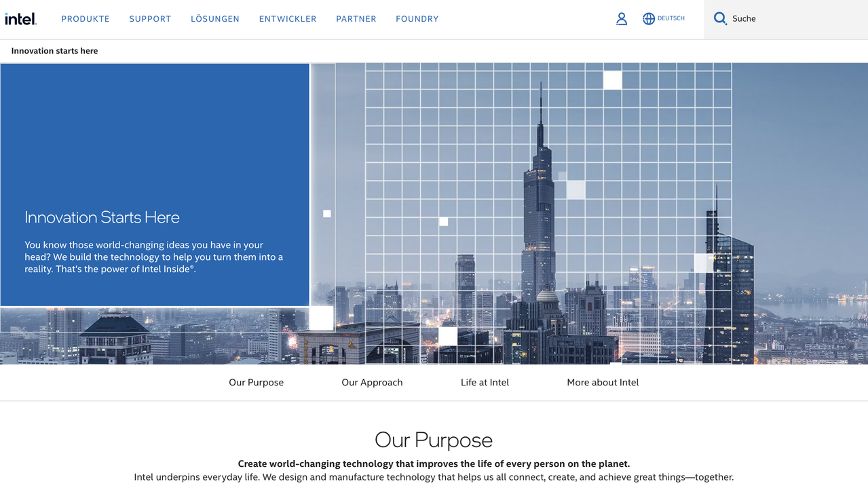
Task: Open the Produkte menu
Action: pyautogui.click(x=86, y=19)
